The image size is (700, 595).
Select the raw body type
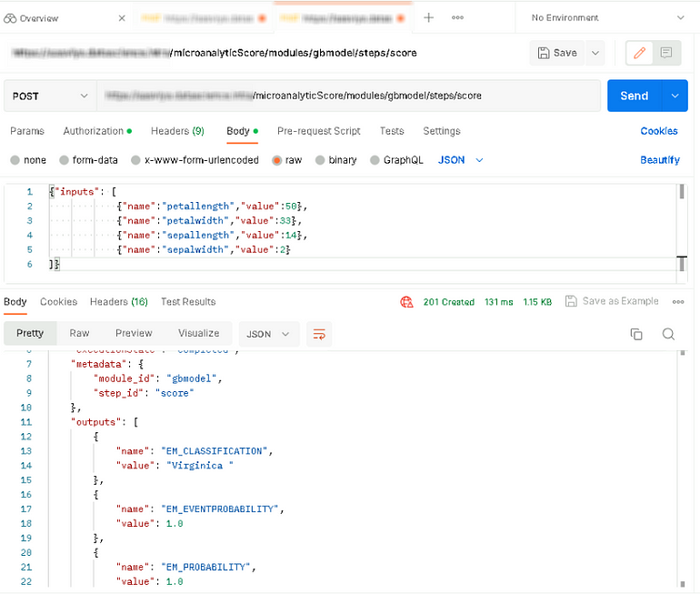[286, 160]
